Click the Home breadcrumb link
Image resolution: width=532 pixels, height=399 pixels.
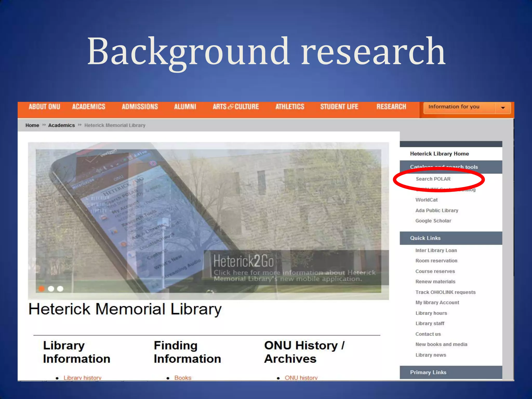[32, 125]
